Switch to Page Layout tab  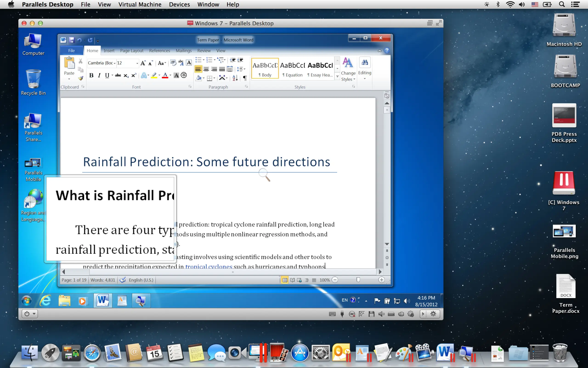pos(132,51)
